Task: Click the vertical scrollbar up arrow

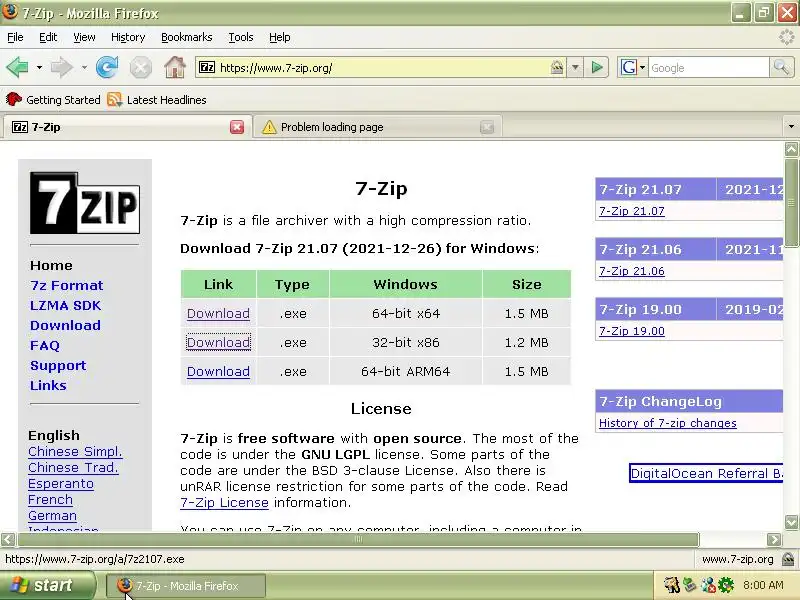Action: click(x=791, y=149)
